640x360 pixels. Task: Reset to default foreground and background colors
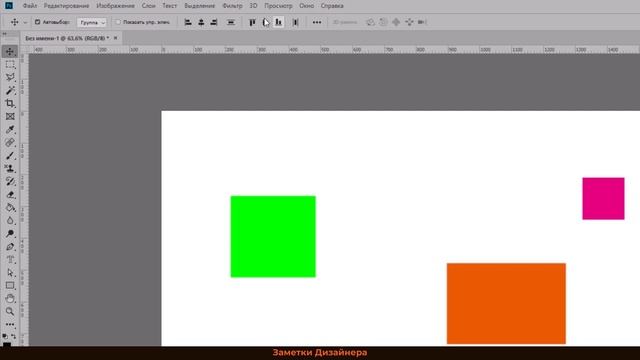pos(5,336)
